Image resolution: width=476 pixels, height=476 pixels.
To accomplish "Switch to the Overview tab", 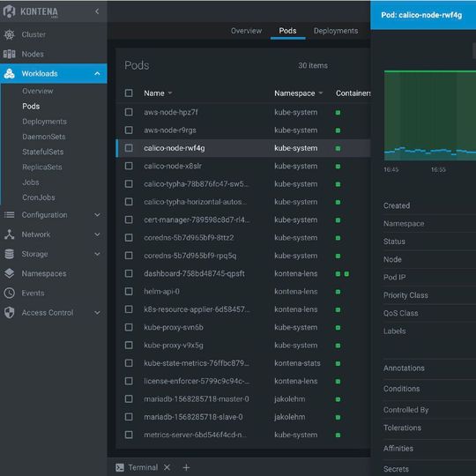I will coord(246,31).
